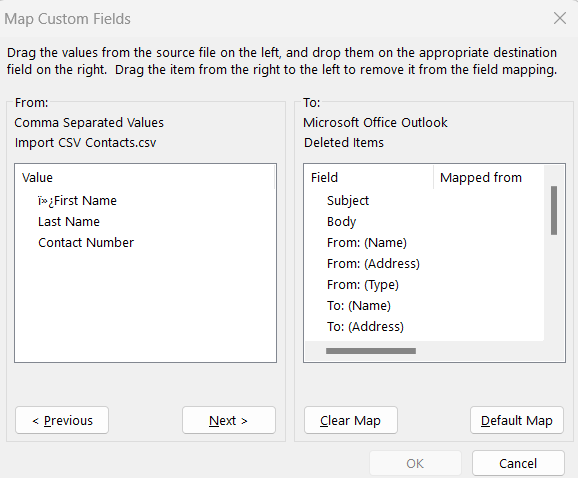Select the Contact Number source value
This screenshot has height=478, width=578.
point(86,243)
